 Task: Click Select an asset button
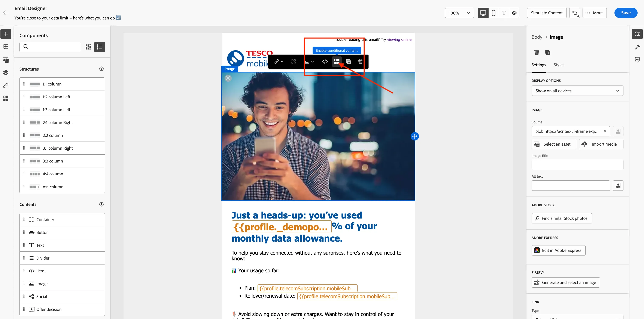point(554,144)
